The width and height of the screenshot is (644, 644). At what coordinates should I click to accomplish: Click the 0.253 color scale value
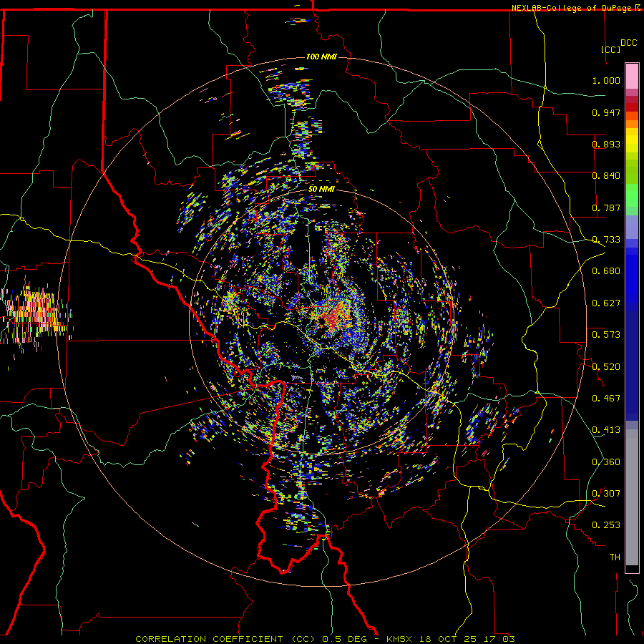[x=606, y=525]
